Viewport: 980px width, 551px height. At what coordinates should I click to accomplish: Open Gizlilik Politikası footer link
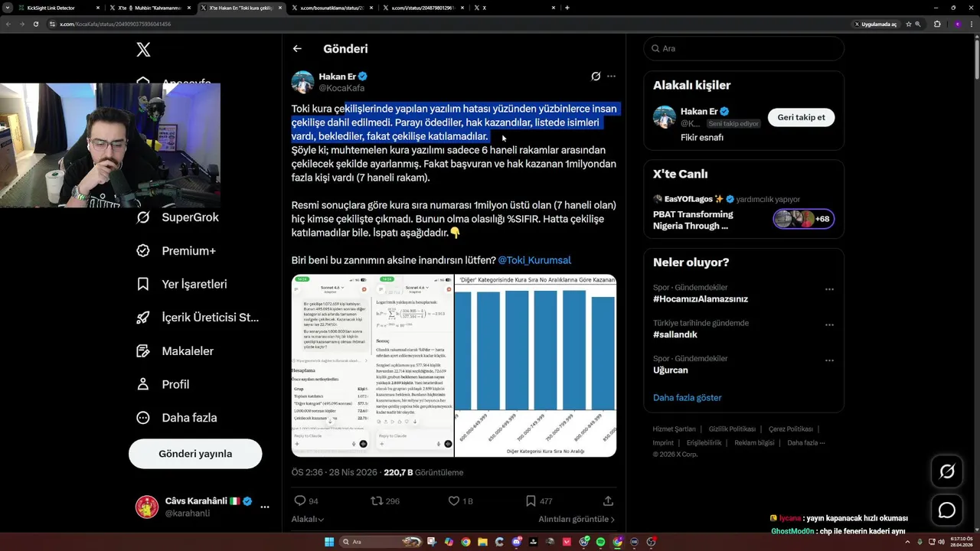tap(732, 429)
